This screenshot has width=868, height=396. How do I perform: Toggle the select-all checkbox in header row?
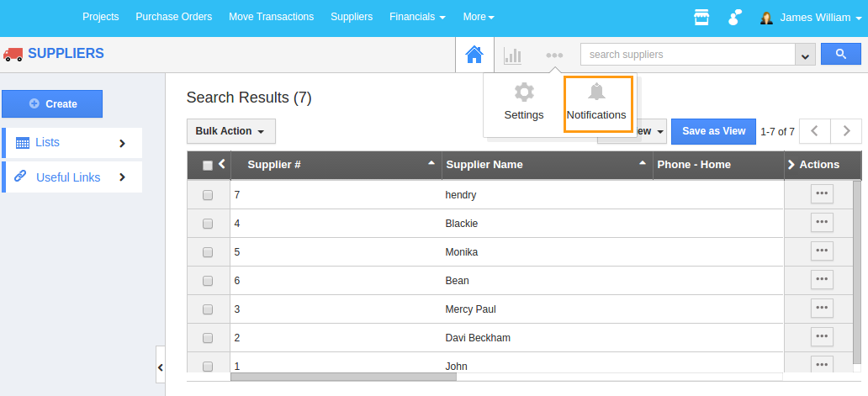pyautogui.click(x=208, y=166)
